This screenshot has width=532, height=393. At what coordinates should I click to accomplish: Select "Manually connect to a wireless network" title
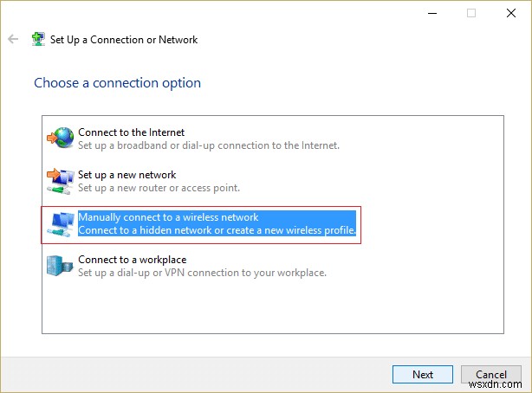point(168,217)
